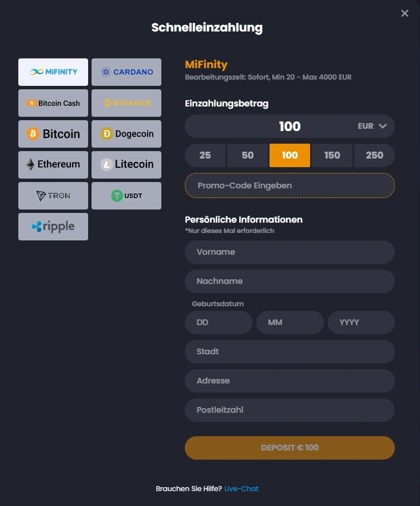Pick Dogecoin from the payment methods

coord(126,134)
